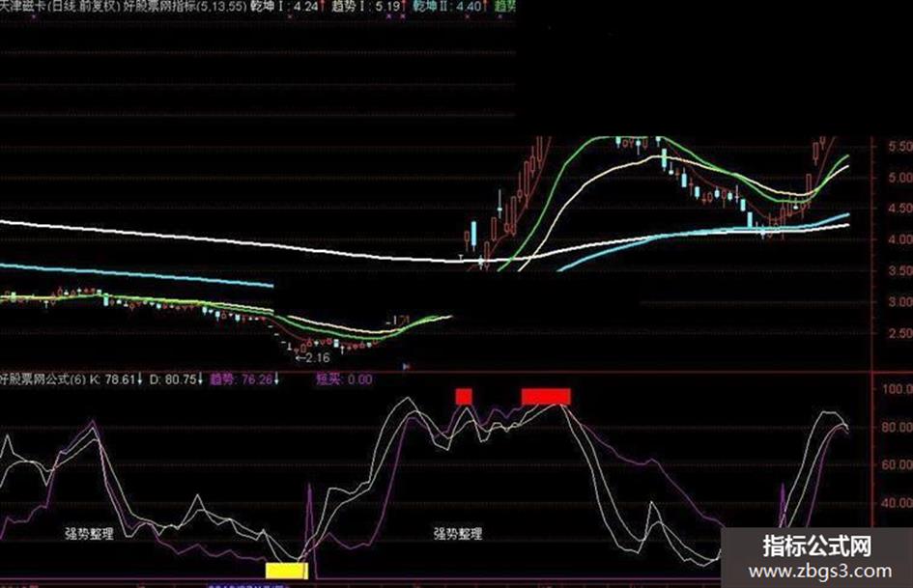
Task: Click the down arrow after 趋势 76.26
Action: pos(276,379)
